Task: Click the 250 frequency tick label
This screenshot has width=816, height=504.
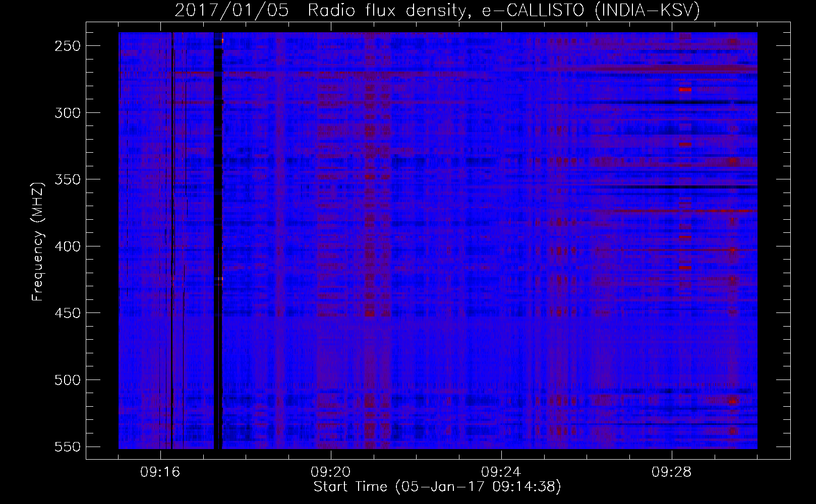Action: (x=67, y=46)
